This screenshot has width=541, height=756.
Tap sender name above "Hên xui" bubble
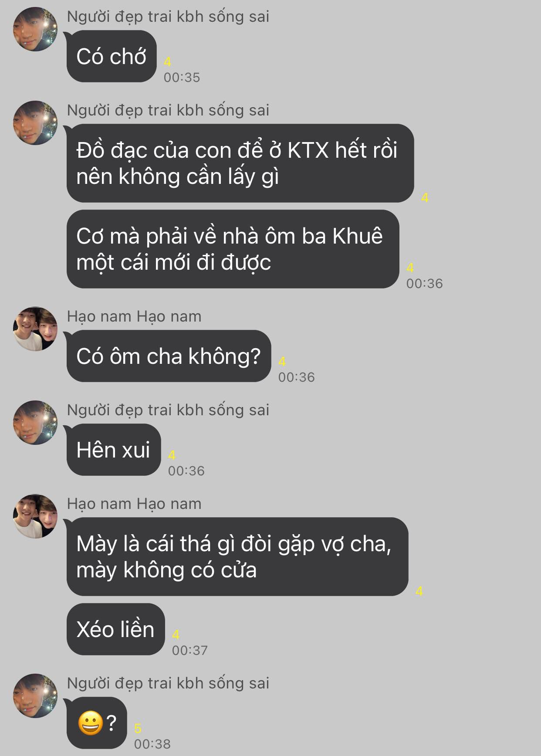click(x=168, y=410)
